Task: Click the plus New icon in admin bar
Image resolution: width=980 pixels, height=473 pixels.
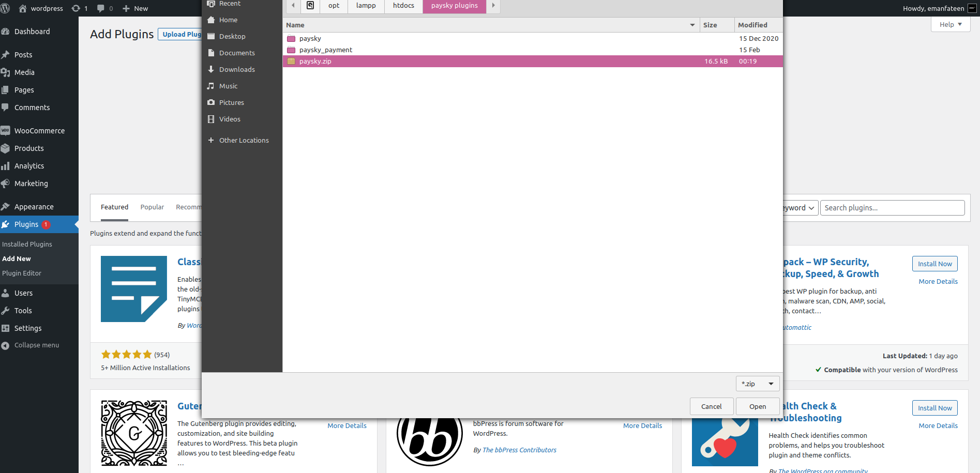Action: pos(126,8)
